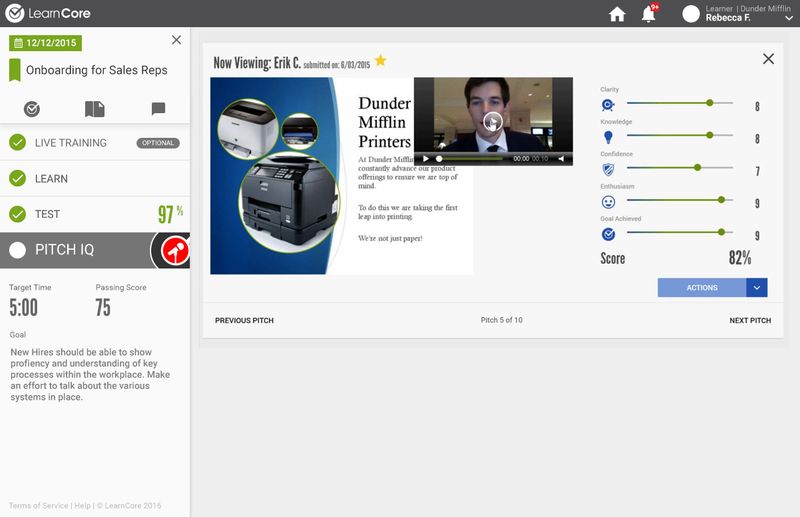This screenshot has height=517, width=800.
Task: Click the video progress seek bar
Action: pyautogui.click(x=470, y=159)
